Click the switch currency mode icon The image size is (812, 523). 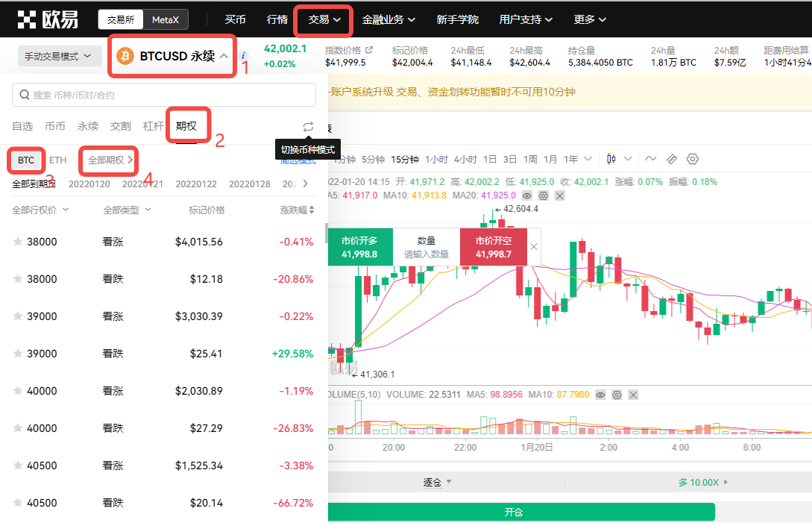[x=308, y=127]
